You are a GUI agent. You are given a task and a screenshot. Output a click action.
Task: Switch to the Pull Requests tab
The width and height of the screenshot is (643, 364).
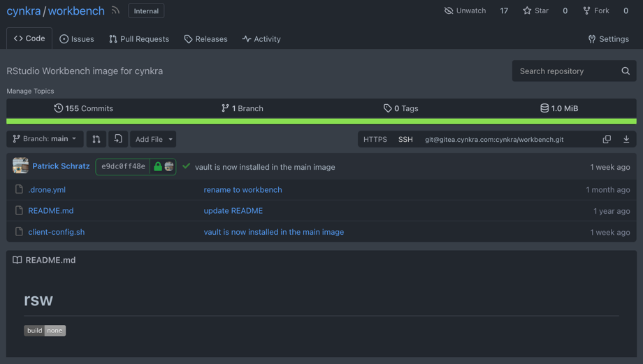coord(138,39)
